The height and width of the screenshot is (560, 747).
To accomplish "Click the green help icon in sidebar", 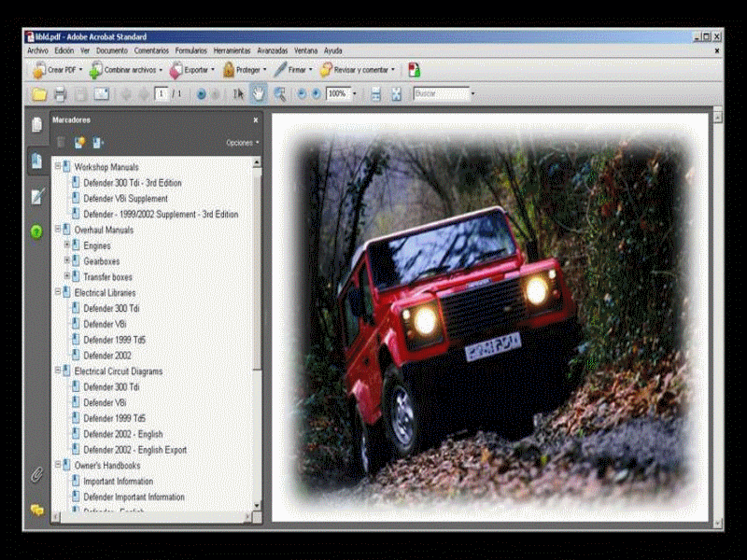I will [36, 231].
